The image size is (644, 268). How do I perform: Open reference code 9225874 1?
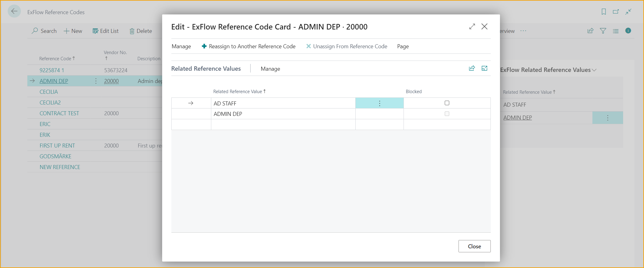click(52, 70)
